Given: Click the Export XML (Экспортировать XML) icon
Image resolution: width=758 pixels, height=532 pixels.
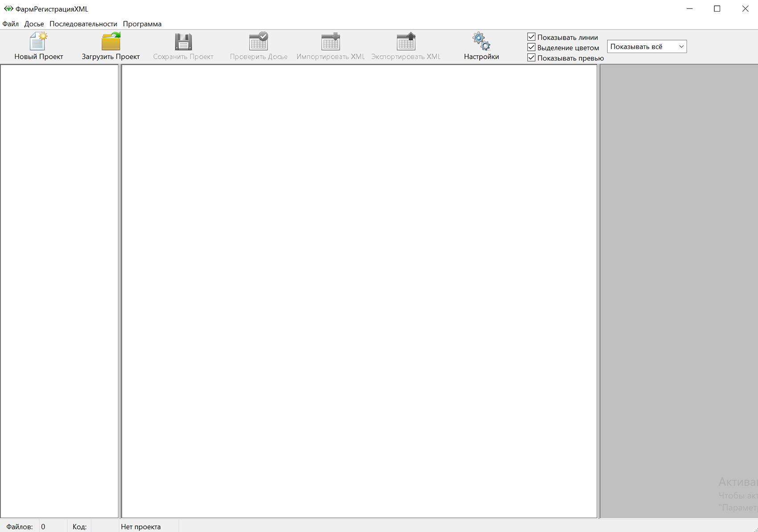Looking at the screenshot, I should pos(406,42).
